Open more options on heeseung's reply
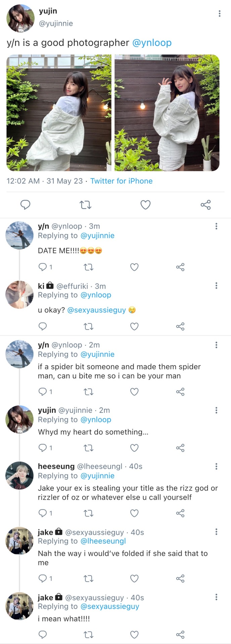231x644 pixels. 216,466
